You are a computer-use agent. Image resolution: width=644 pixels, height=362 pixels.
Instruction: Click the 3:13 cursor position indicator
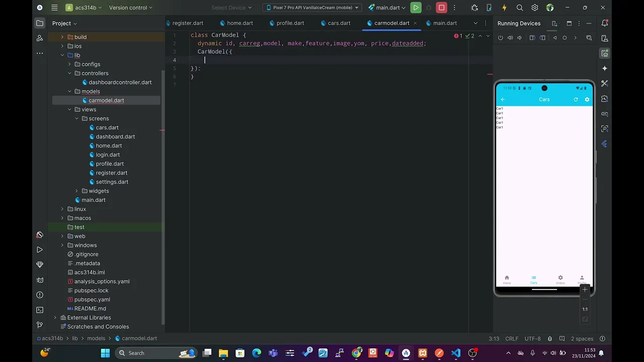click(494, 339)
